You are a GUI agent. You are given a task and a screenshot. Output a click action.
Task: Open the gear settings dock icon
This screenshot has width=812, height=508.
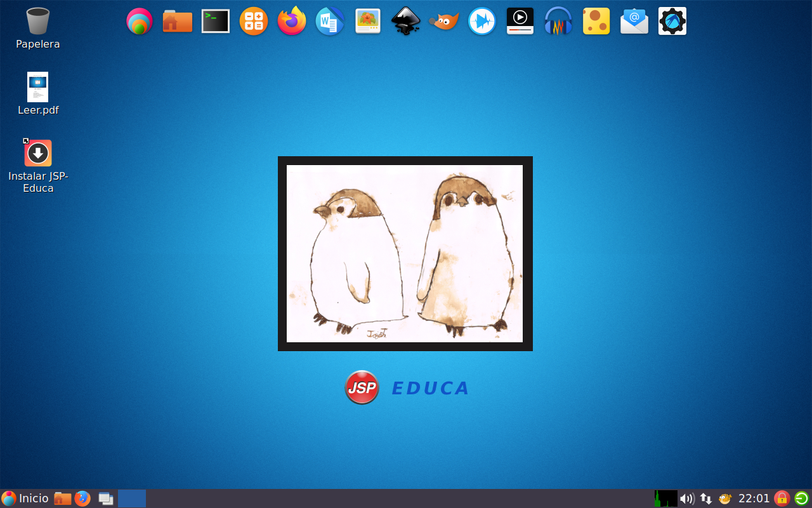tap(672, 22)
